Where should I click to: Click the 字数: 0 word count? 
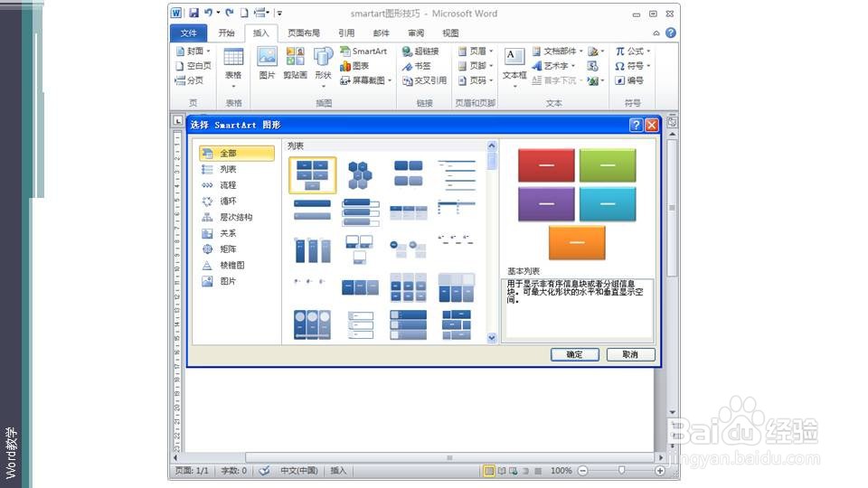coord(233,471)
